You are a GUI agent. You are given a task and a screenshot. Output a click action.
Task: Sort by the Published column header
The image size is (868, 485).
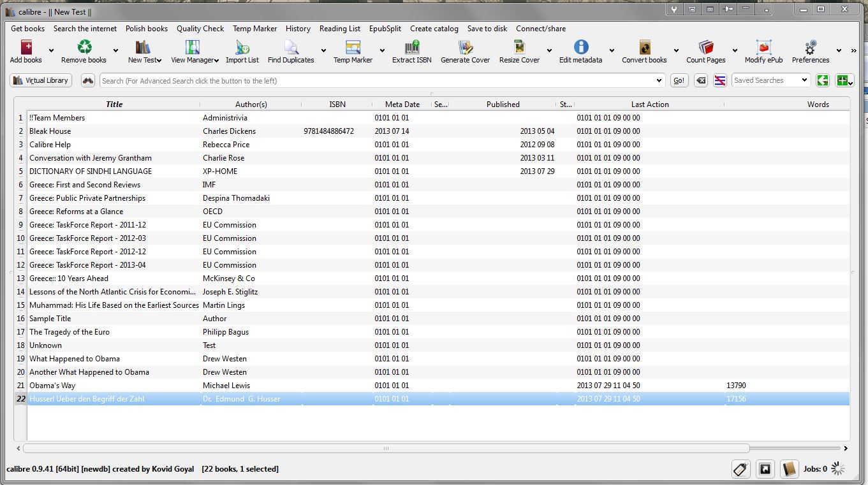click(x=503, y=104)
